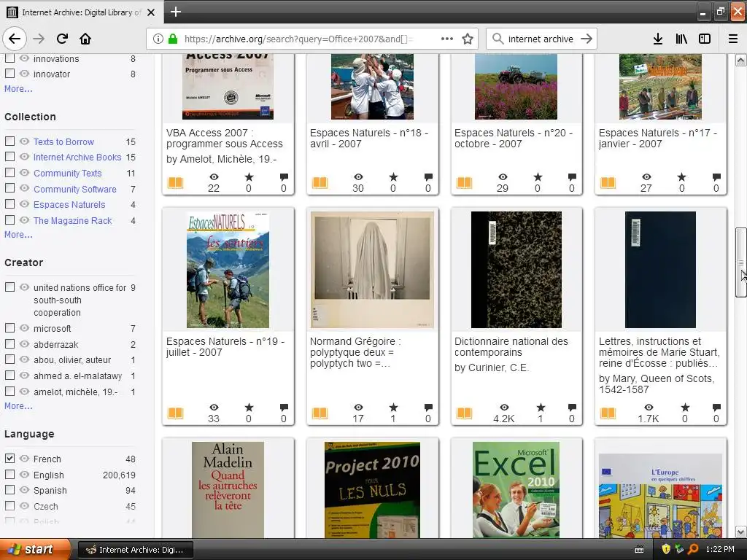Open the Alain Madelin book cover

[x=228, y=490]
